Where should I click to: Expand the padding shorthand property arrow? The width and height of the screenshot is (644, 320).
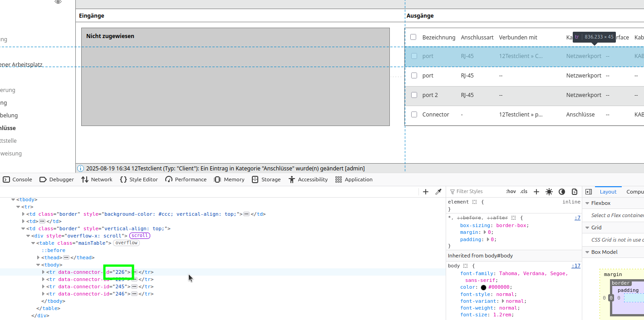488,240
